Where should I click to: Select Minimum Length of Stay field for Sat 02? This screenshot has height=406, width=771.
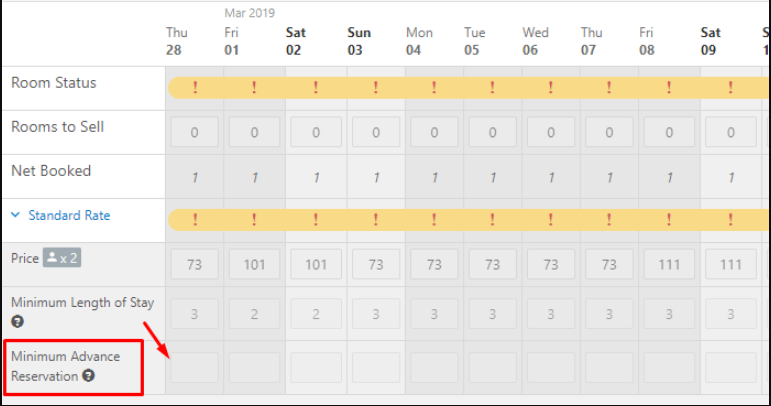click(x=316, y=314)
